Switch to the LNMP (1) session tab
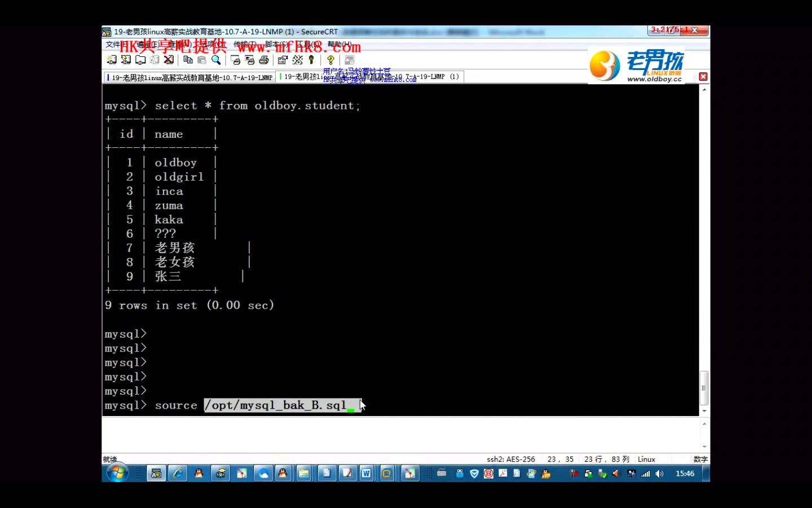Image resolution: width=812 pixels, height=508 pixels. click(370, 77)
